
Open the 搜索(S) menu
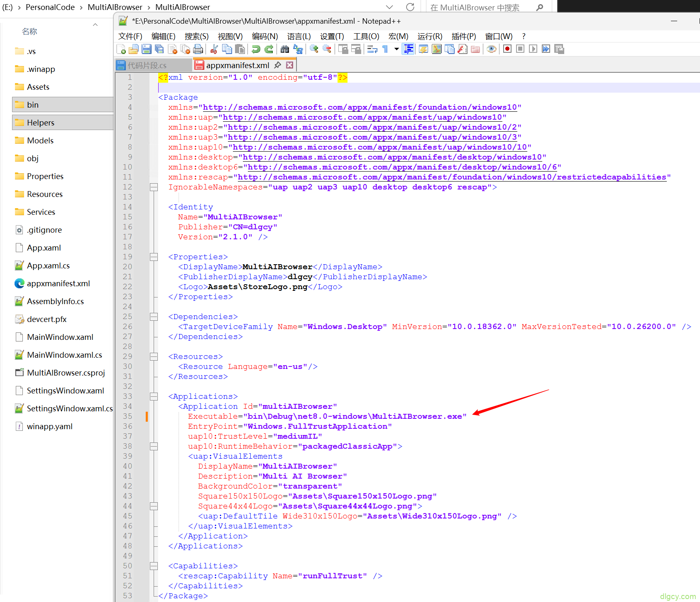(196, 37)
